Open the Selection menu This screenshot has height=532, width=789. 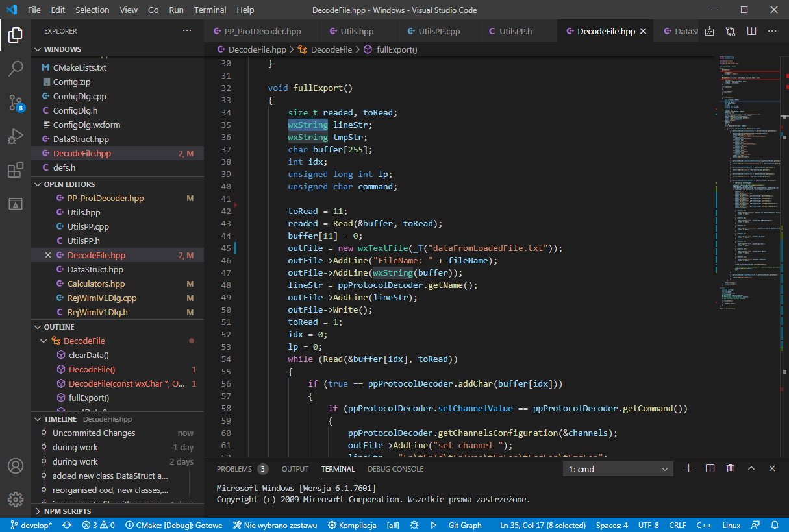[x=92, y=10]
